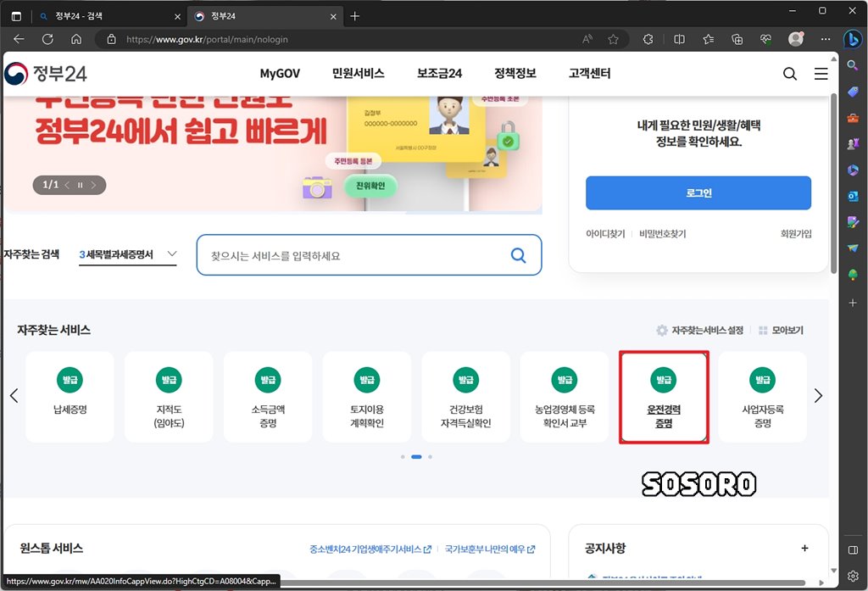Open the 모아보기 grid link

click(x=781, y=330)
